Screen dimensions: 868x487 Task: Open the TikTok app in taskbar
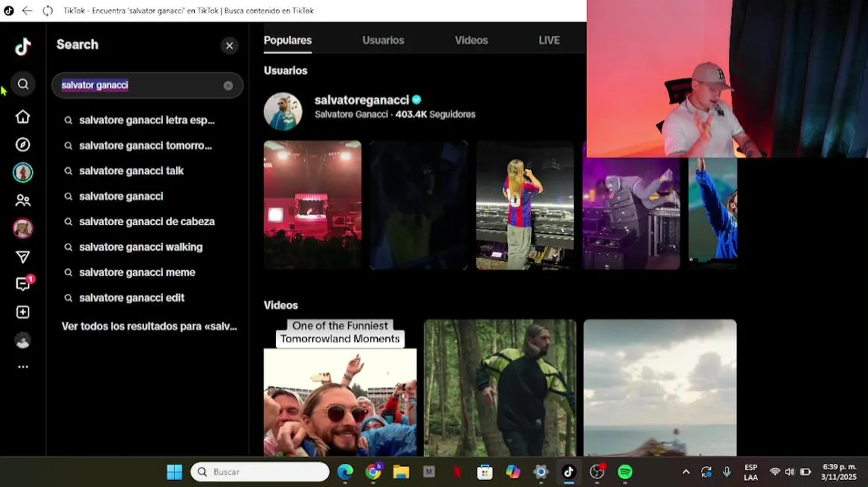569,472
